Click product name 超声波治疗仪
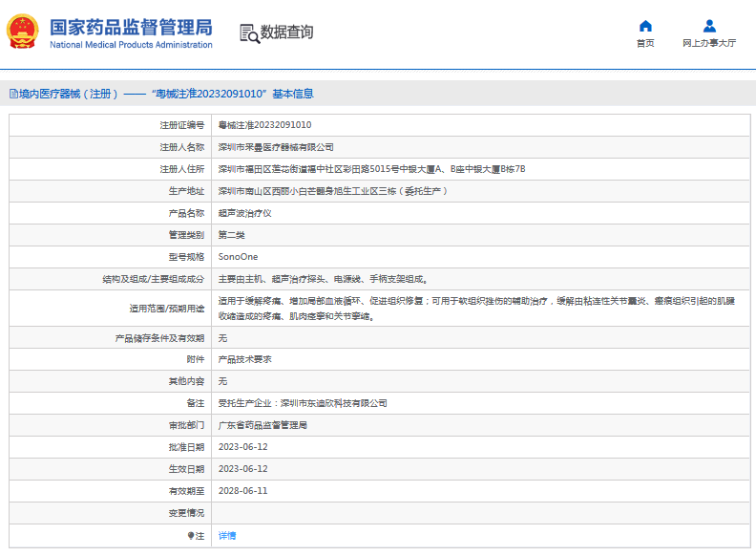Screen dimensions: 756x556 tap(245, 213)
